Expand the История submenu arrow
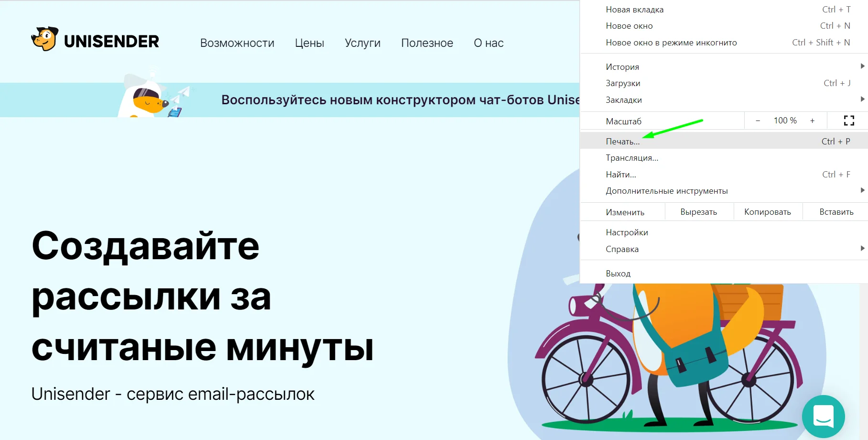The width and height of the screenshot is (868, 440). click(x=862, y=66)
